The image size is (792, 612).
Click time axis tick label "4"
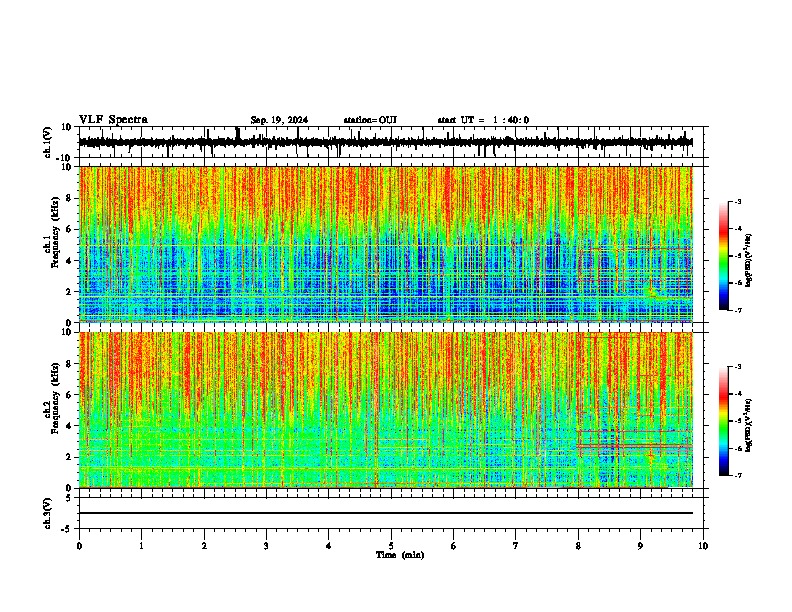(x=329, y=546)
